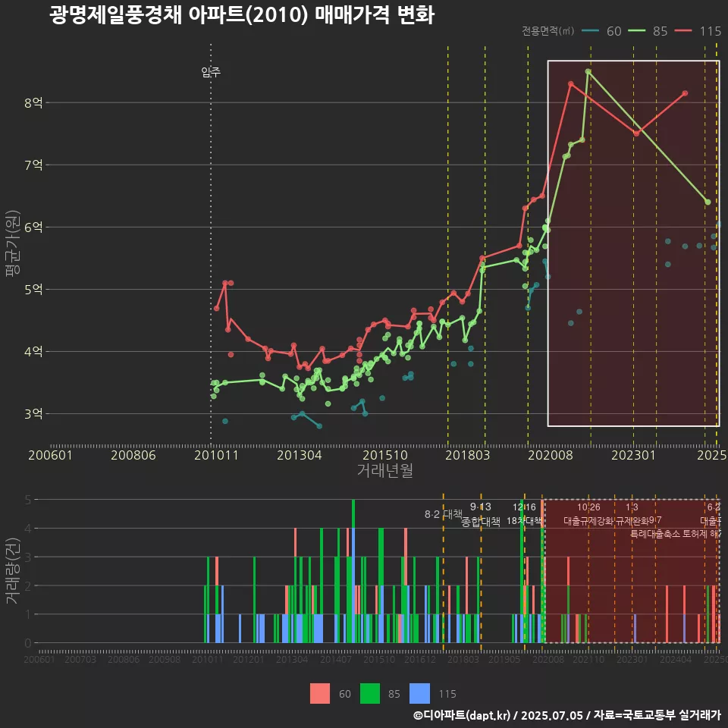This screenshot has height=728, width=728.
Task: Click 201612 tick label on volume chart
Action: coord(419,659)
